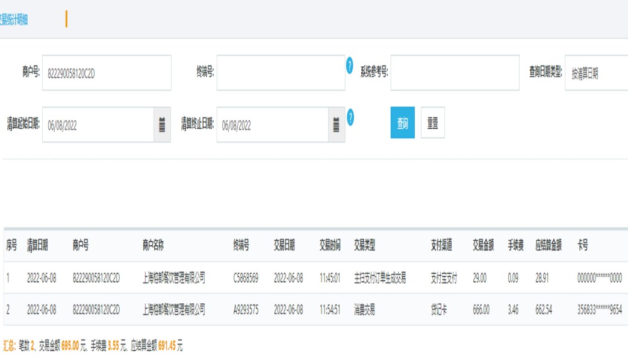Click help icon next to 终端号 field
Image resolution: width=628 pixels, height=364 pixels.
click(x=350, y=66)
